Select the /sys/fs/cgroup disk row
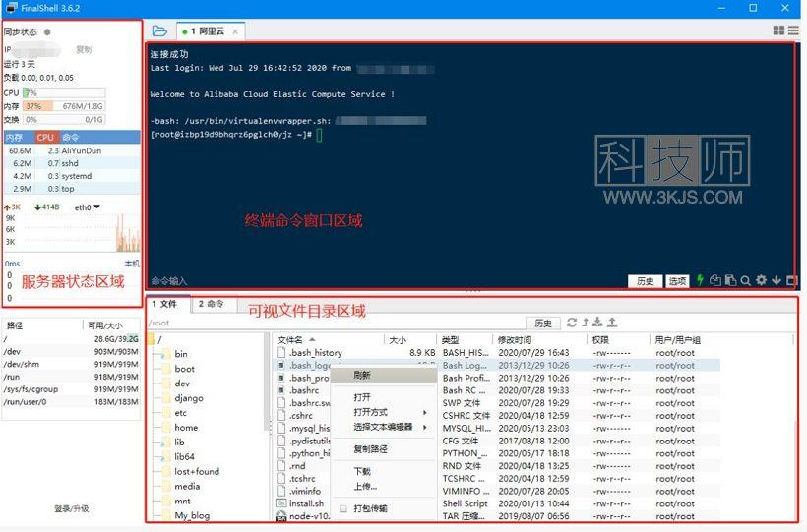The width and height of the screenshot is (807, 532). click(x=71, y=389)
